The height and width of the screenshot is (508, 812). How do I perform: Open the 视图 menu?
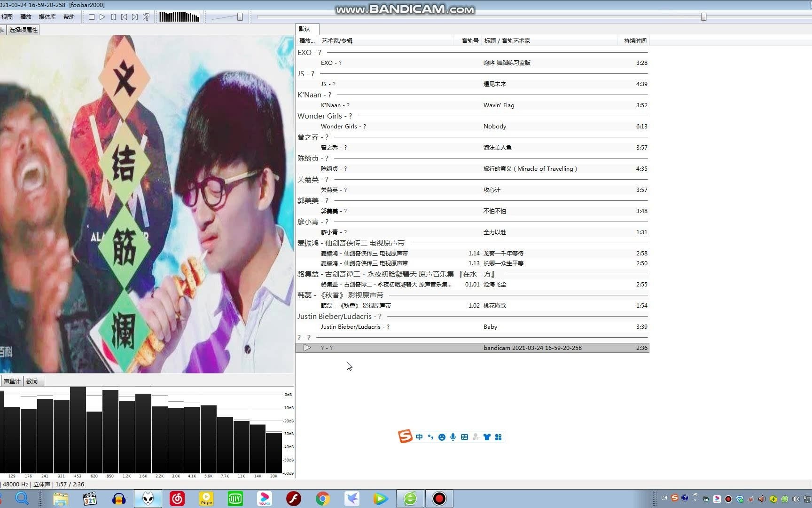(x=7, y=17)
